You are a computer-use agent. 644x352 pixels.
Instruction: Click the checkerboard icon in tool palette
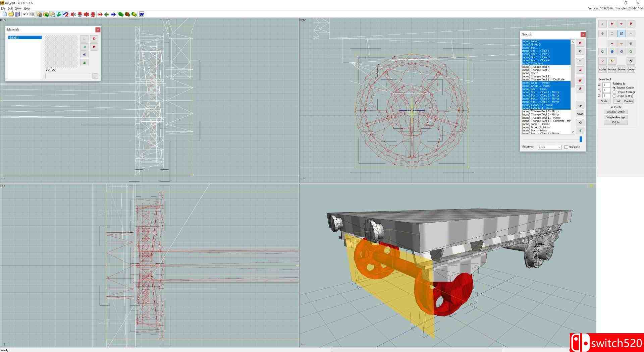coord(631,61)
